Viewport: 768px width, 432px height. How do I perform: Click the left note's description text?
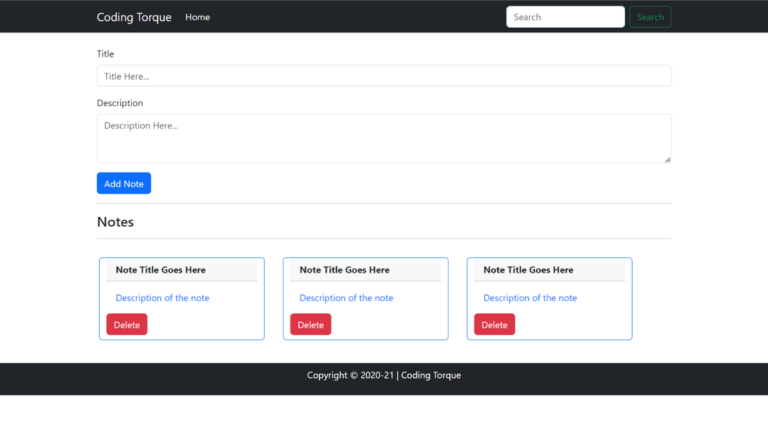[162, 298]
